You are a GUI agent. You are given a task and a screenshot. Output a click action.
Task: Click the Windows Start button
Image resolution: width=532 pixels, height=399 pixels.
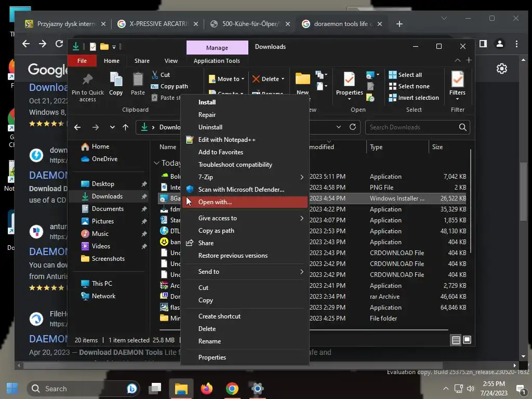click(12, 389)
